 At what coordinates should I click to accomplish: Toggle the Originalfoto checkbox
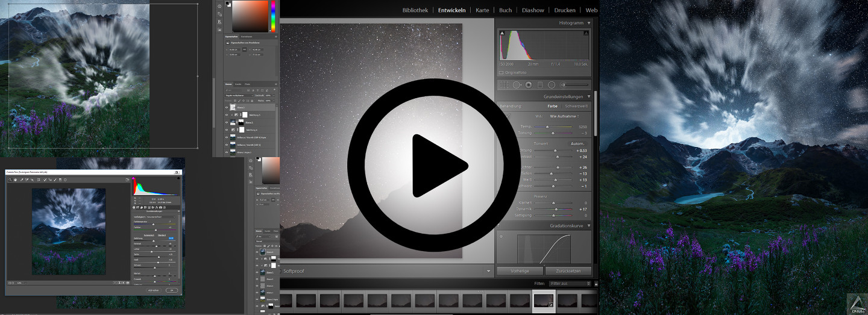point(502,73)
